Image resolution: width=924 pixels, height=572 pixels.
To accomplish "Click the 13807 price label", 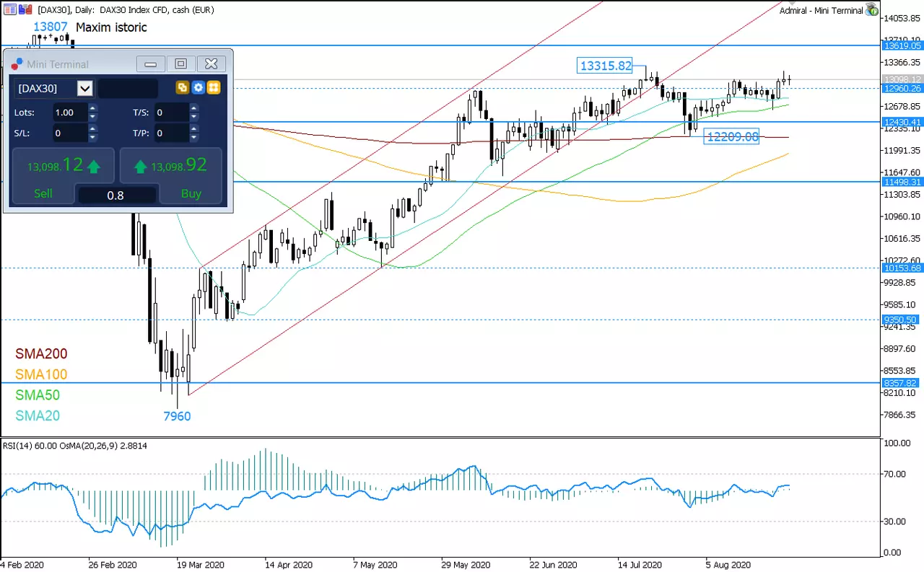I will click(50, 27).
